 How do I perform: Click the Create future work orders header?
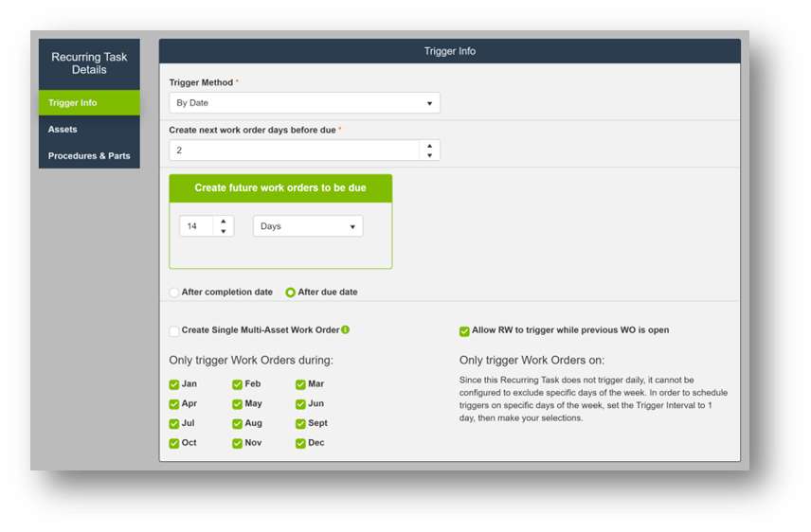point(280,187)
